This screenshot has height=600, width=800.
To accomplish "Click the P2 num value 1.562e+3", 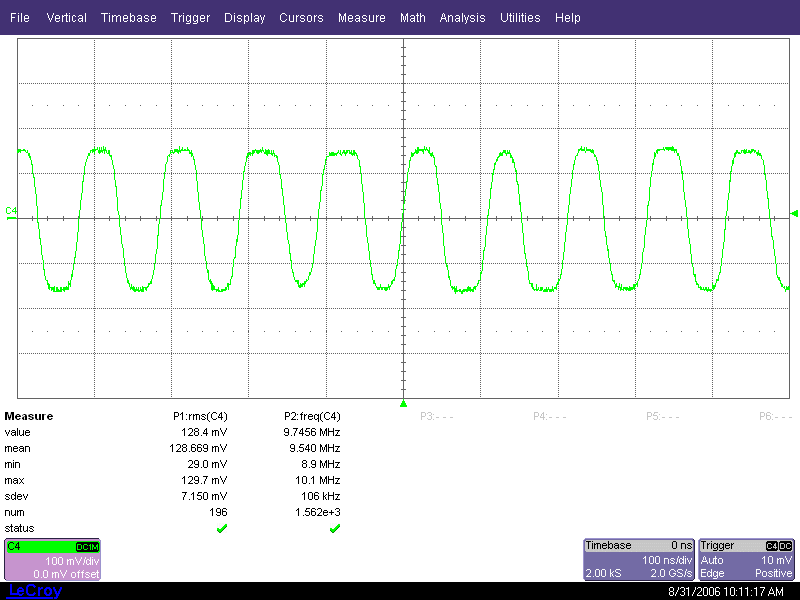I will (x=318, y=512).
